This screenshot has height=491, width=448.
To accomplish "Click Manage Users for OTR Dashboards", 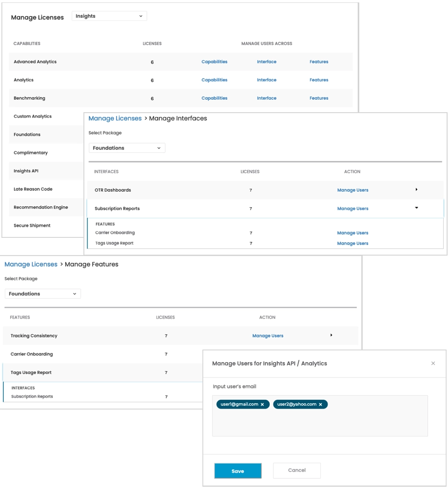I will coord(353,190).
